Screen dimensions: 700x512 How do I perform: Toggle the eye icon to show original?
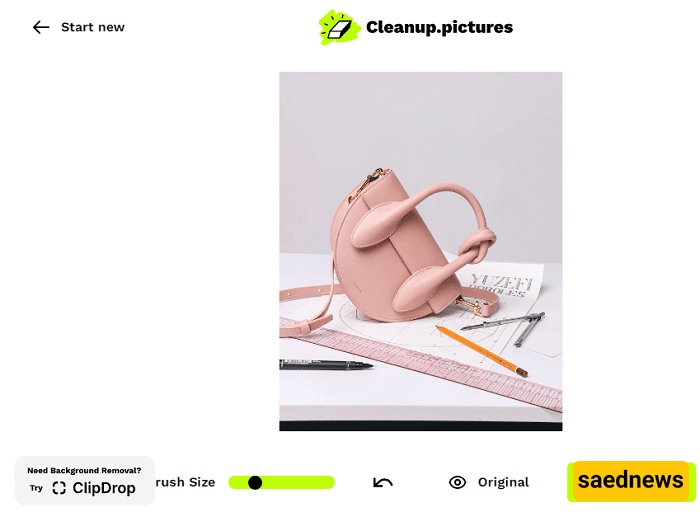[457, 482]
